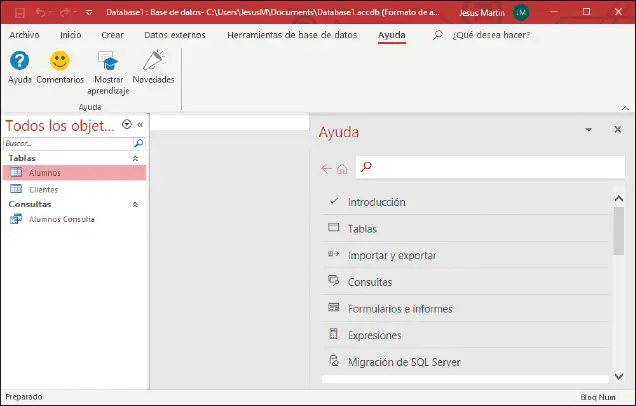Open Comentarios smiley feedback button
Viewport: 636px width, 406px height.
(x=60, y=62)
